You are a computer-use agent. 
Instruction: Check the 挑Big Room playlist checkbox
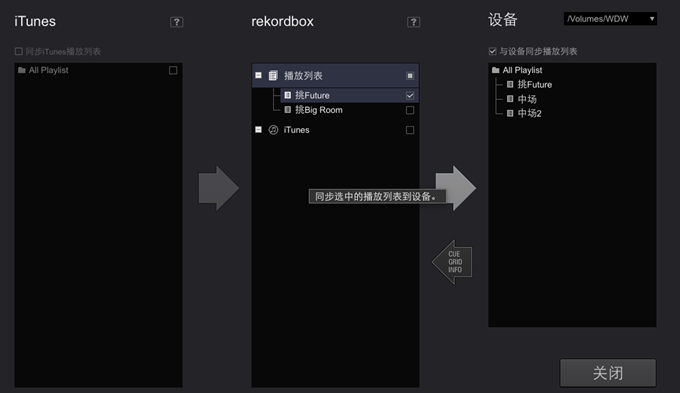pyautogui.click(x=410, y=110)
